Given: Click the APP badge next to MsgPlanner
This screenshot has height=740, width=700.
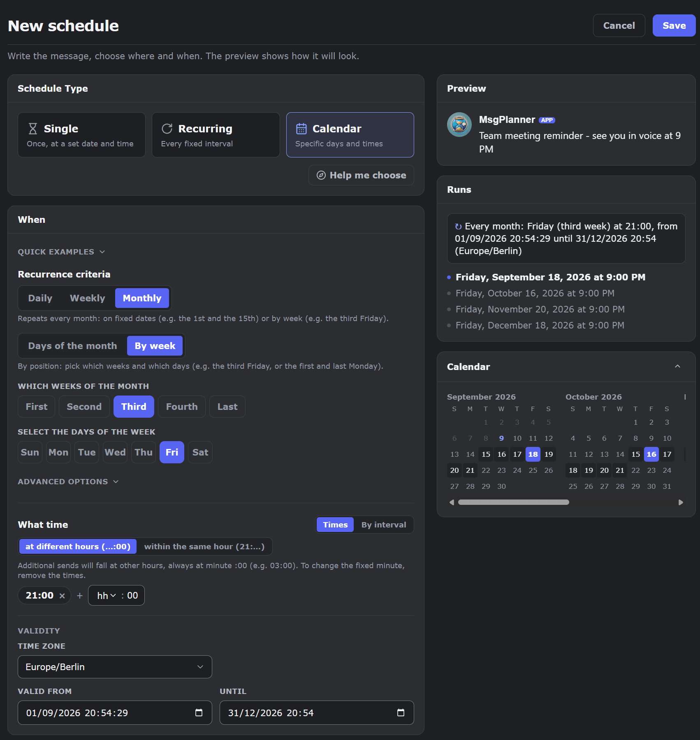Looking at the screenshot, I should tap(547, 120).
